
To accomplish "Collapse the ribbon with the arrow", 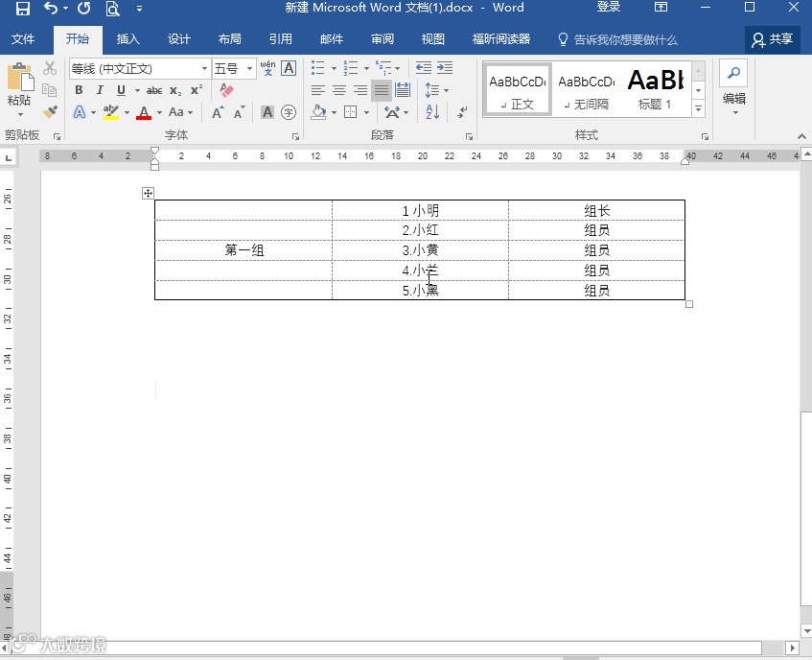I will point(801,137).
